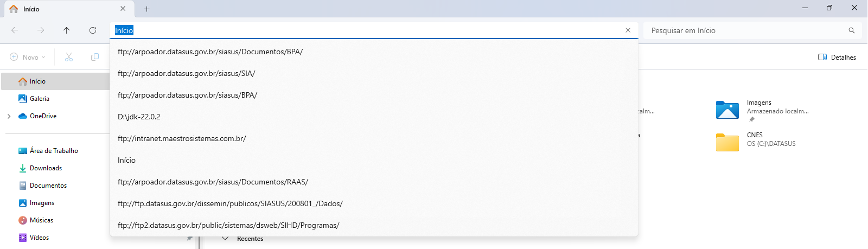Select Início in the navigation pane
868x249 pixels.
55,81
